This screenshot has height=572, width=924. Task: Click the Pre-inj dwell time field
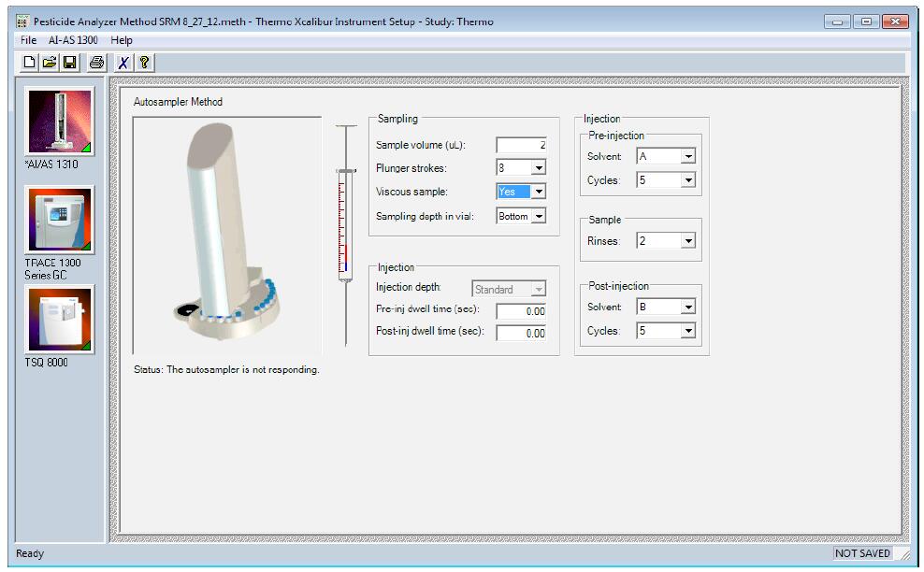click(x=521, y=311)
